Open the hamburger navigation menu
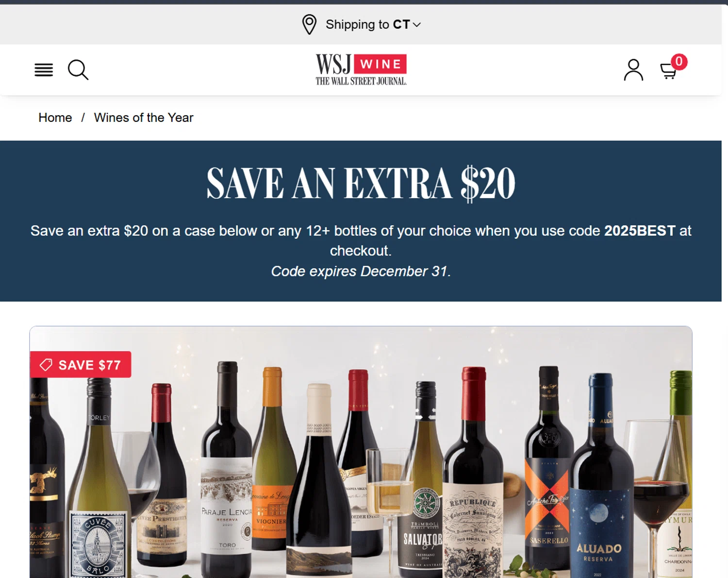The image size is (728, 578). pyautogui.click(x=44, y=70)
